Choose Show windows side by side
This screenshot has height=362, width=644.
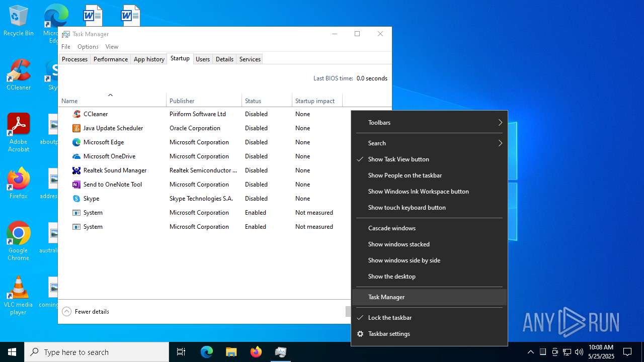tap(429, 260)
